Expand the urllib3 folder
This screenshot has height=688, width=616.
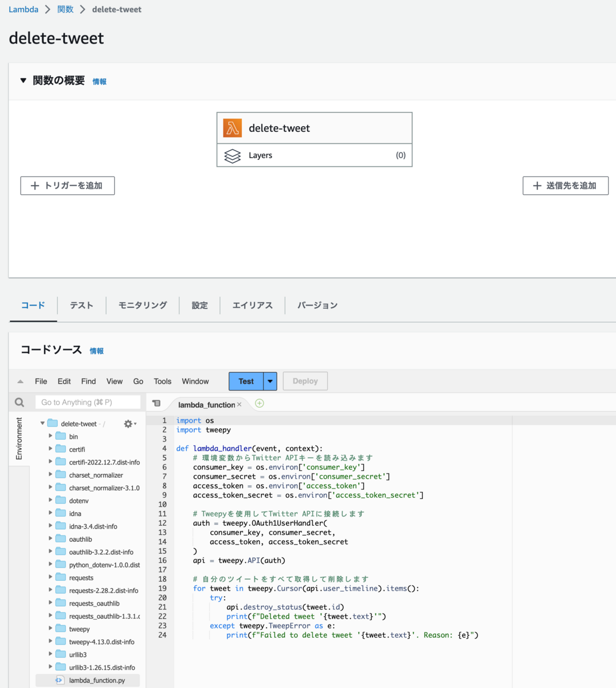pyautogui.click(x=50, y=654)
